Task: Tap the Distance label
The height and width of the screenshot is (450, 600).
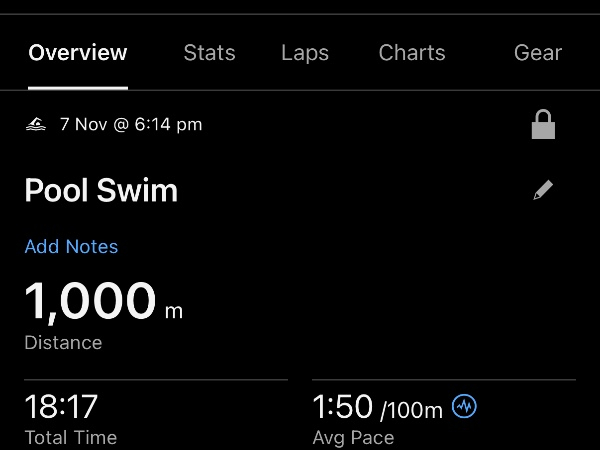Action: click(63, 342)
